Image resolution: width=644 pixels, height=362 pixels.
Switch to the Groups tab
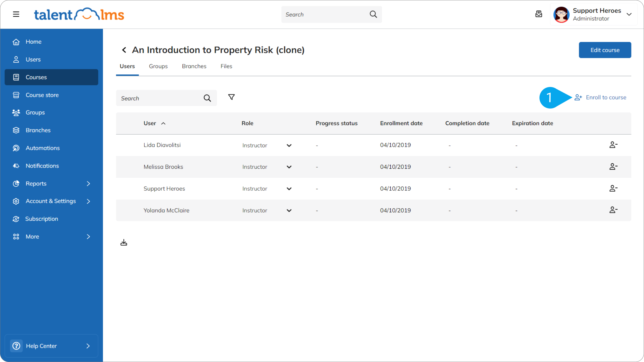[158, 66]
